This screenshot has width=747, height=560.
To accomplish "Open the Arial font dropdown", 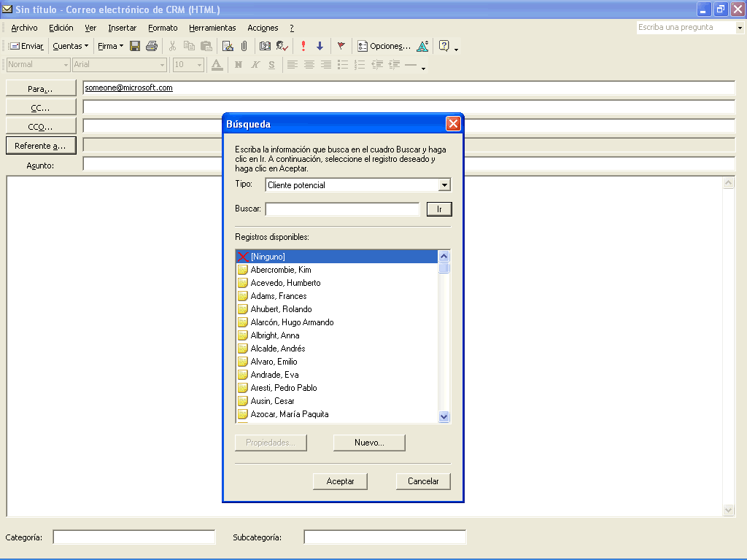I will point(162,65).
